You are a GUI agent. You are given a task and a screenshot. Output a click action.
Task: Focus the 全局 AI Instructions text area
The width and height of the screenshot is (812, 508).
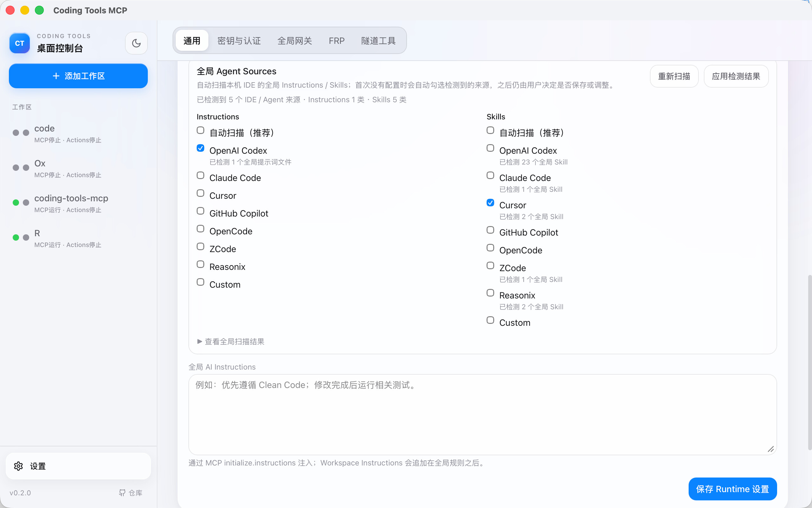(x=482, y=415)
